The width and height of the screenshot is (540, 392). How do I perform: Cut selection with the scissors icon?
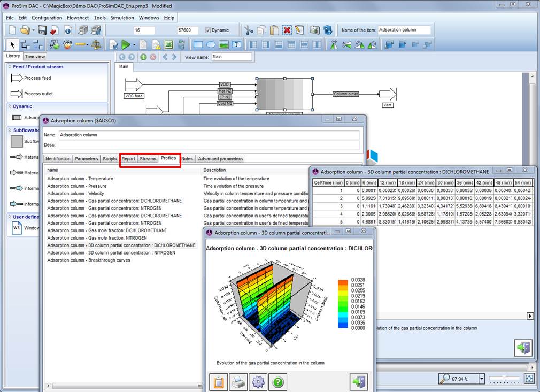pos(248,30)
